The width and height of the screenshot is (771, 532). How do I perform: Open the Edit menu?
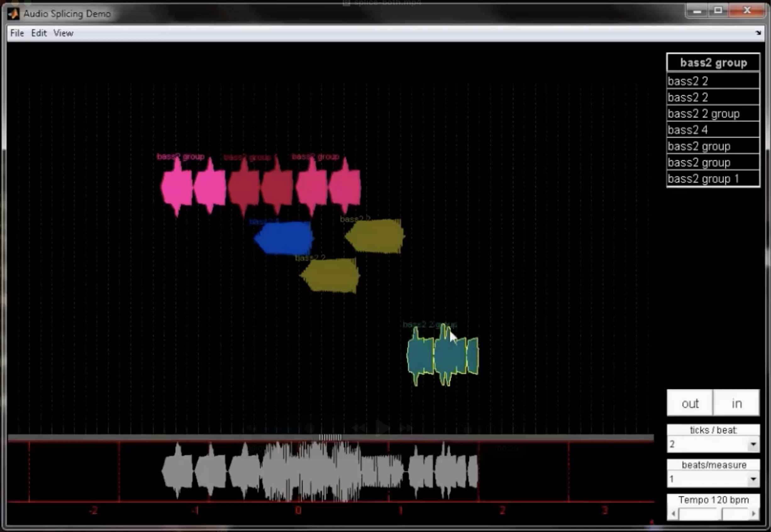click(x=39, y=33)
